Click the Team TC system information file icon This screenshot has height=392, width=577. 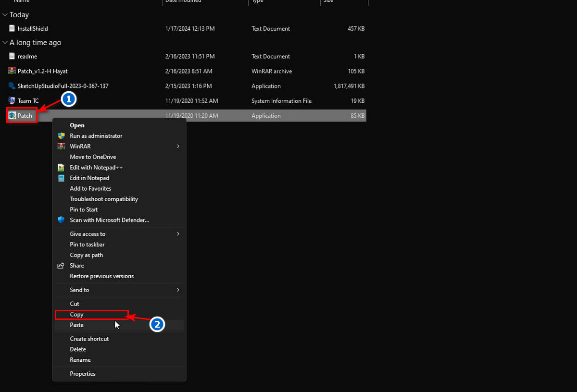point(12,101)
